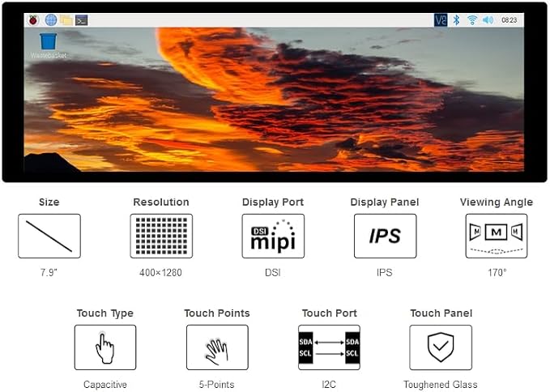Select the I2C SDA SCL diagram
Viewport: 550px width, 392px height.
click(x=329, y=347)
